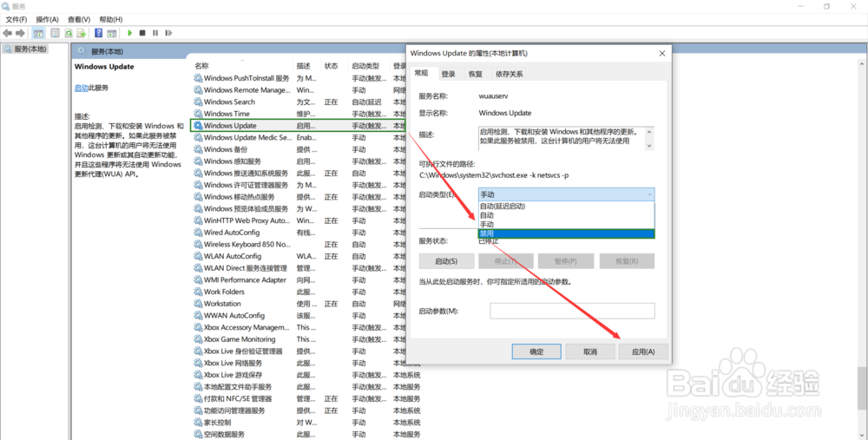Click the gear icon beside Work Folders

pos(198,292)
